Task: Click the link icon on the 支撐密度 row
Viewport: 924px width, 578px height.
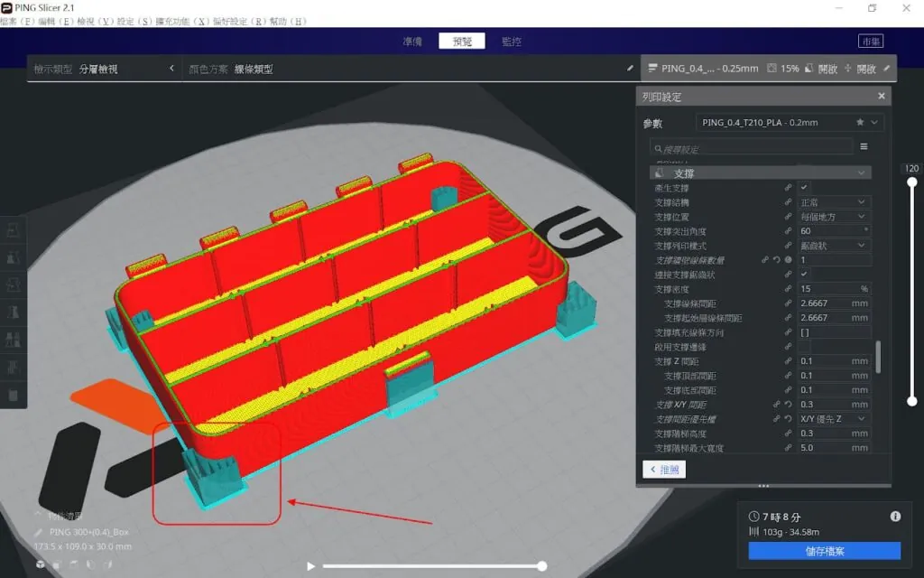Action: coord(788,289)
